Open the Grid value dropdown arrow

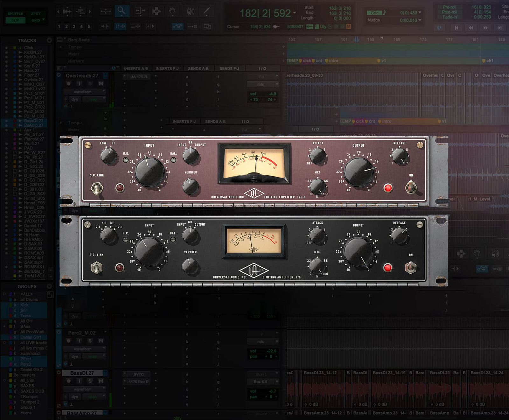(x=420, y=13)
